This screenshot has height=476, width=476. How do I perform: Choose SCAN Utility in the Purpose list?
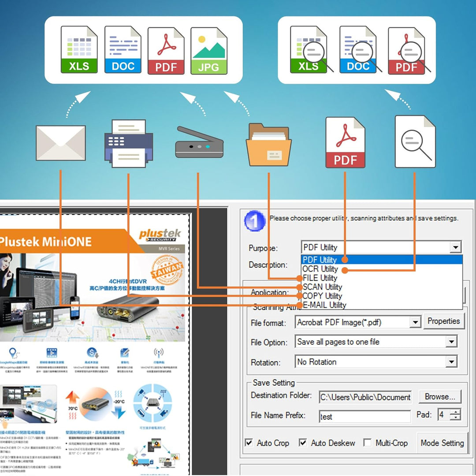point(322,287)
